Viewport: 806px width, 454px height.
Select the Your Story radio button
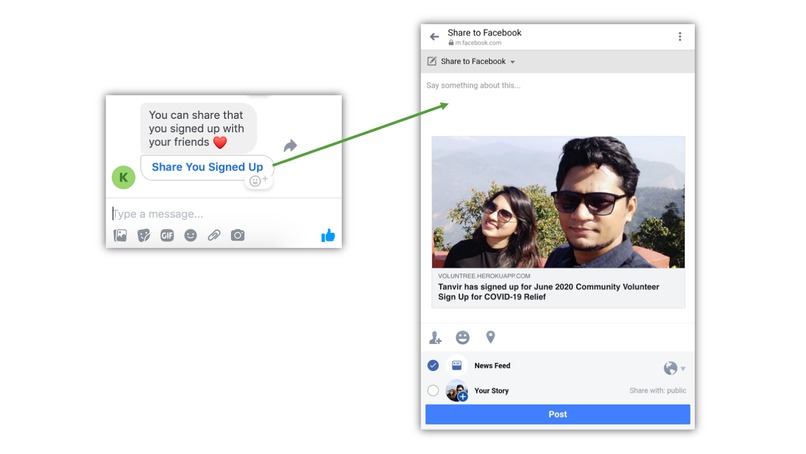433,391
